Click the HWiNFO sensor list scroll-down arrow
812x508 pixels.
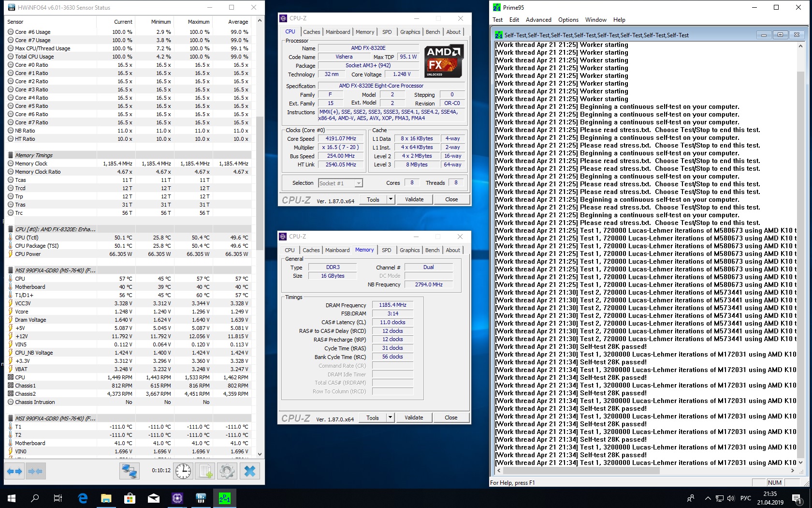(260, 454)
